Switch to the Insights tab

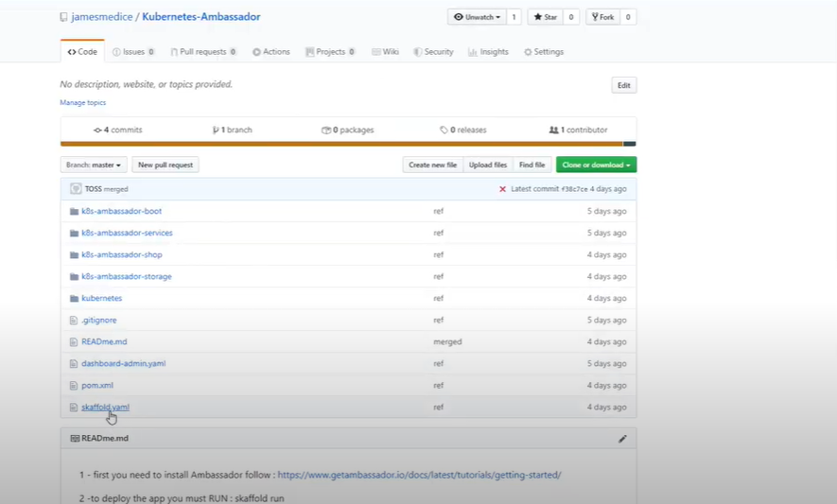pyautogui.click(x=488, y=52)
